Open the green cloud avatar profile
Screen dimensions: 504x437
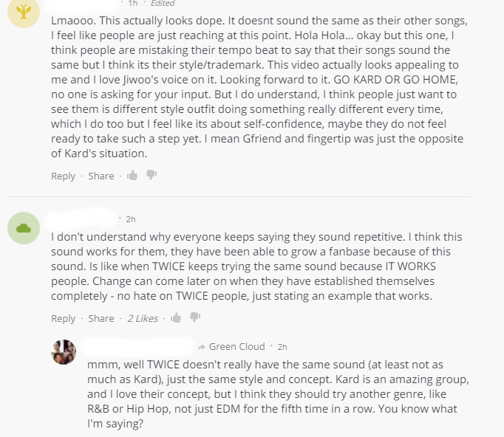pos(23,228)
